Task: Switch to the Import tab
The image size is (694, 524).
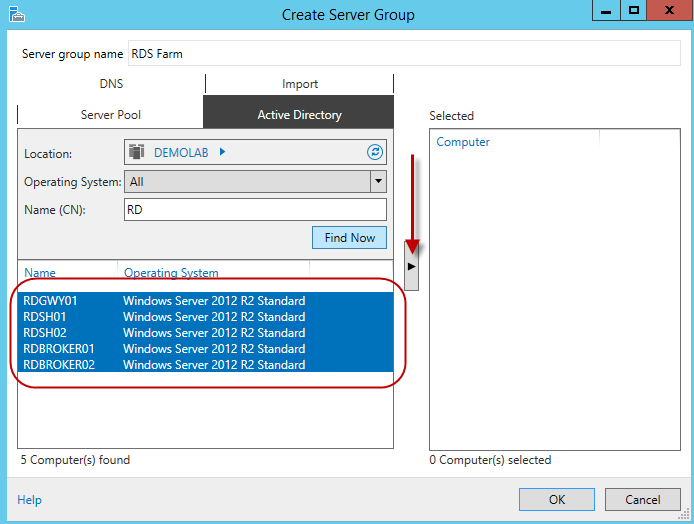Action: [x=299, y=84]
